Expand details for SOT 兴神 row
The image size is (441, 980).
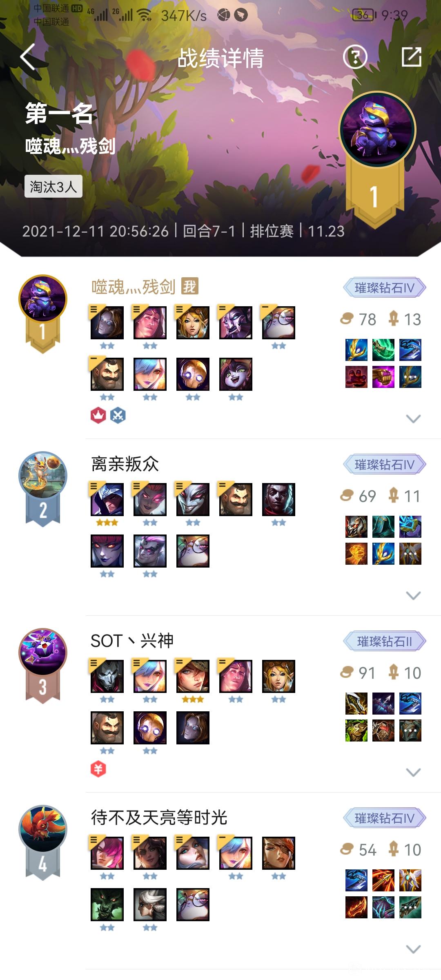coord(413,772)
